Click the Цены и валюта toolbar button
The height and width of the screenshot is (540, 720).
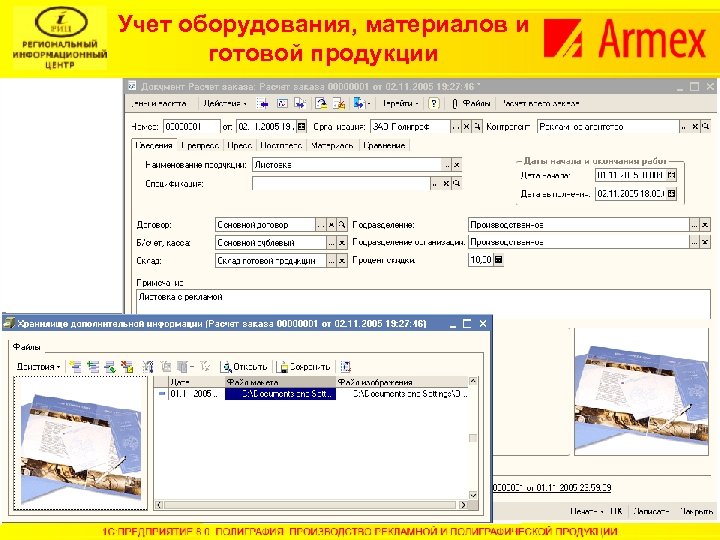(159, 104)
